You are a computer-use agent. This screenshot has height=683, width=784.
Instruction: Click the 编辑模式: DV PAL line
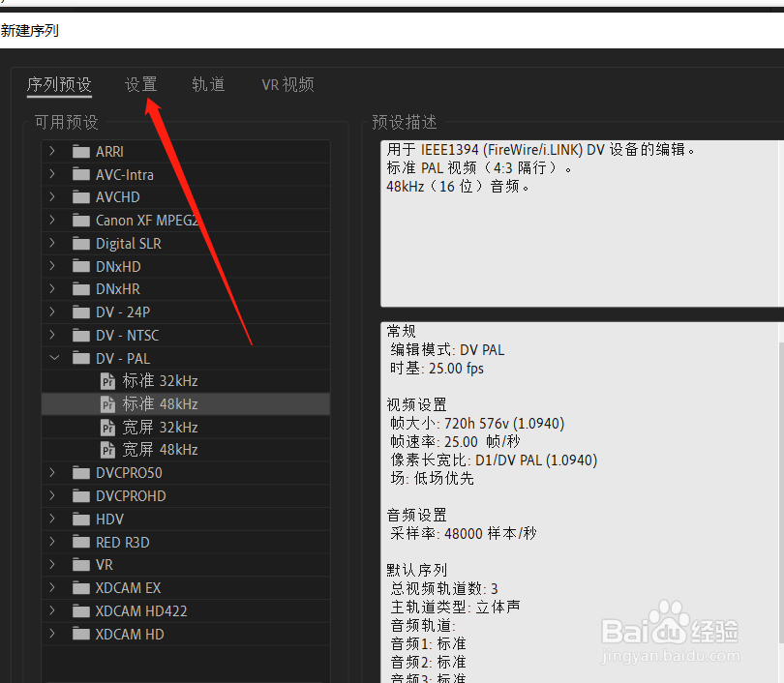coord(447,350)
